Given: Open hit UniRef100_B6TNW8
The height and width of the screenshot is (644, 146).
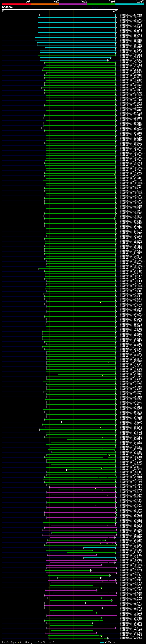Looking at the screenshot, I should pos(131,45).
